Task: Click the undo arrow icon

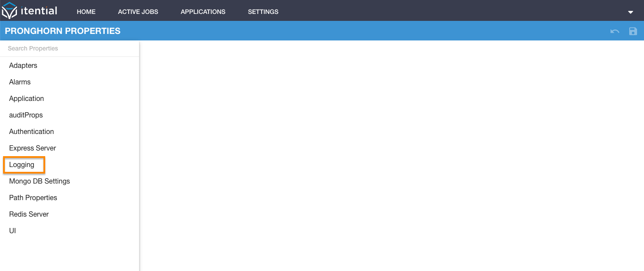Action: point(615,31)
